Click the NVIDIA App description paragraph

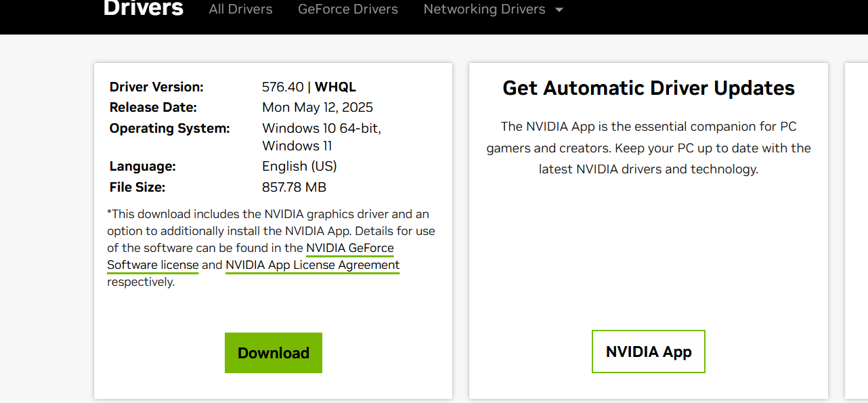(649, 148)
